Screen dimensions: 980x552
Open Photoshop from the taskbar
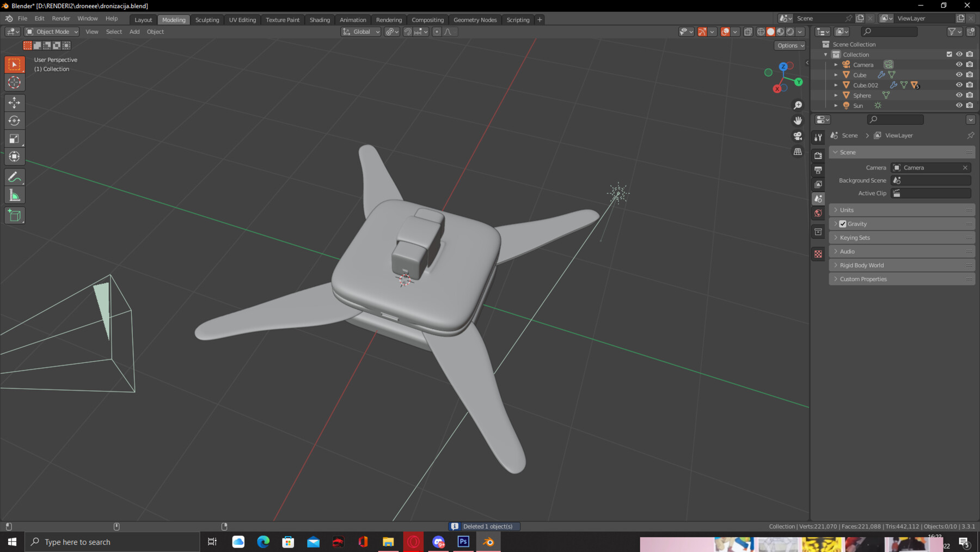[x=463, y=542]
